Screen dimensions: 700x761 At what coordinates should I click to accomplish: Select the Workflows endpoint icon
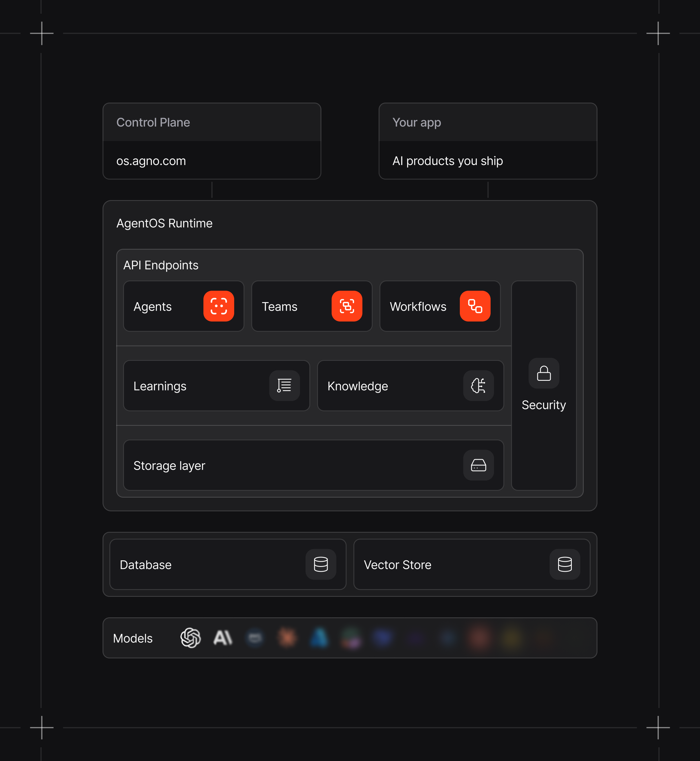(x=475, y=306)
